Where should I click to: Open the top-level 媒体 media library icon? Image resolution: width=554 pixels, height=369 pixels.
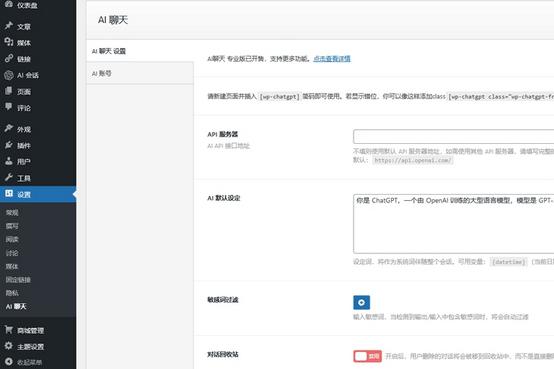coord(9,42)
